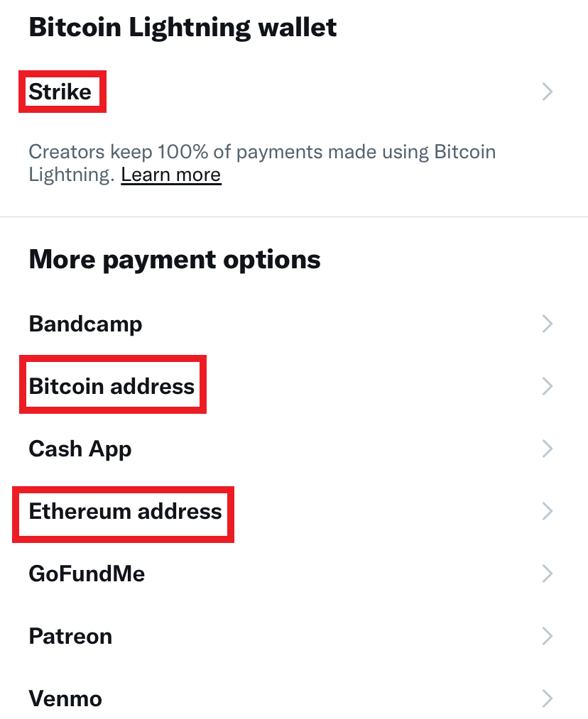Open the Bitcoin address setting
Image resolution: width=588 pixels, height=719 pixels.
point(111,385)
